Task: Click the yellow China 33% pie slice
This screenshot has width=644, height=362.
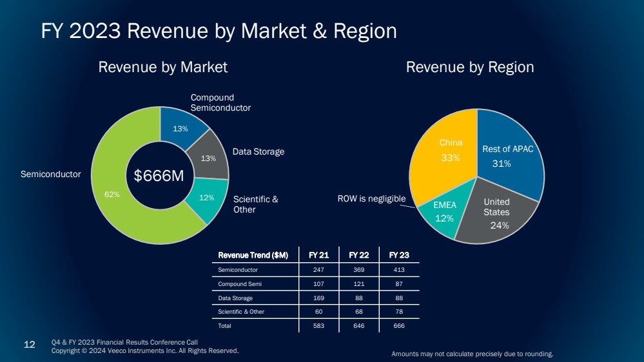Action: pos(445,155)
